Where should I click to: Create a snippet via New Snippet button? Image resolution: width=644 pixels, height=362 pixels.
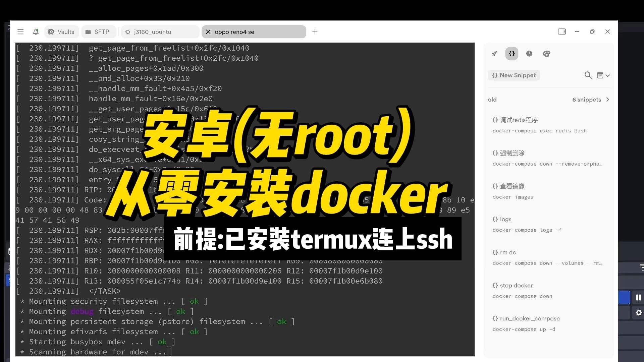tap(514, 75)
